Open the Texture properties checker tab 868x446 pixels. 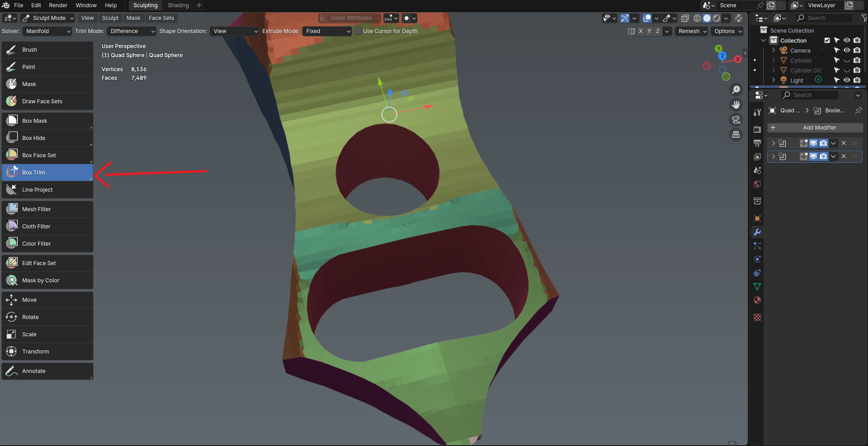coord(757,317)
